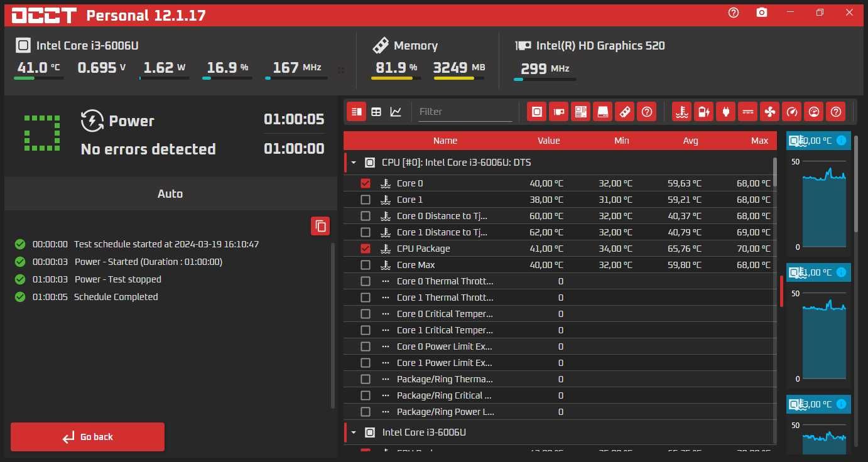Check the Core 0 Power Limit Exceeded checkbox
This screenshot has height=462, width=868.
(366, 346)
